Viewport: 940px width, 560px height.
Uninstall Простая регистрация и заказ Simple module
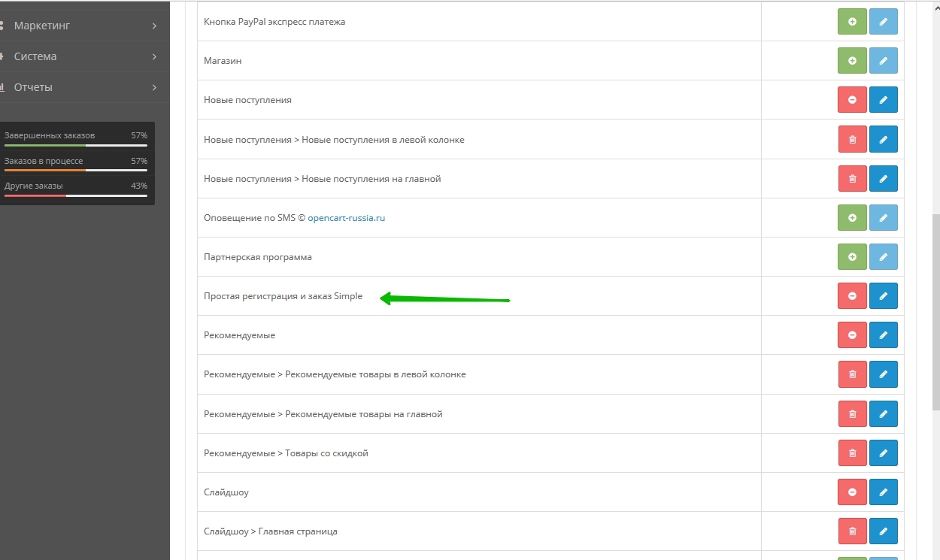point(852,296)
